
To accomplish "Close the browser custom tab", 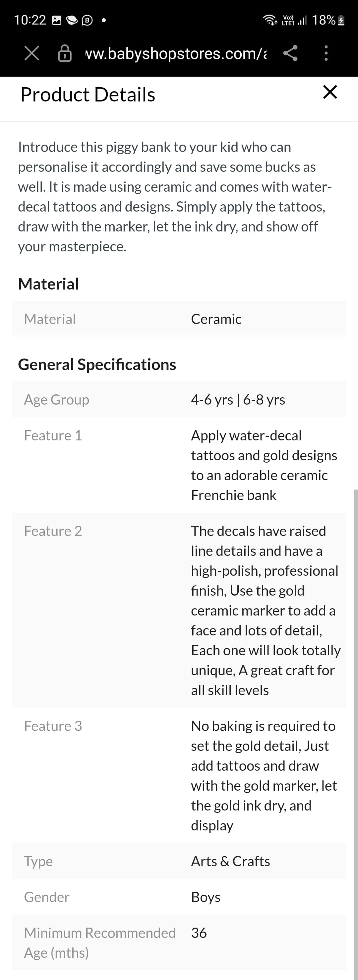I will pos(31,53).
